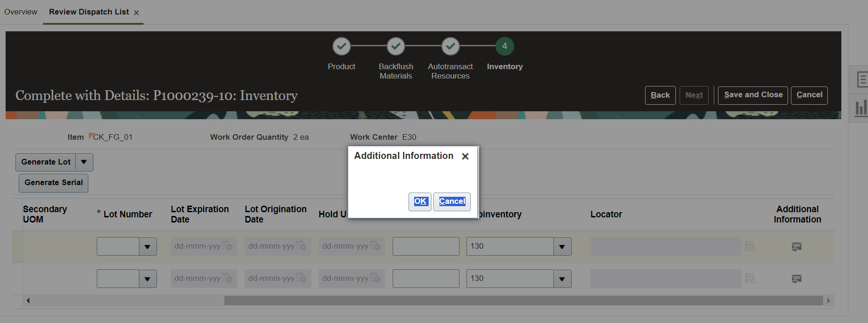Open locator search icon in second row
868x323 pixels.
(x=750, y=279)
